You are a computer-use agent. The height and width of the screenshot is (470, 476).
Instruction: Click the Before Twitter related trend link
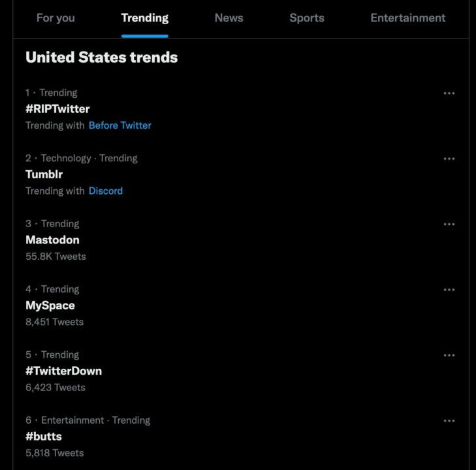pos(119,125)
